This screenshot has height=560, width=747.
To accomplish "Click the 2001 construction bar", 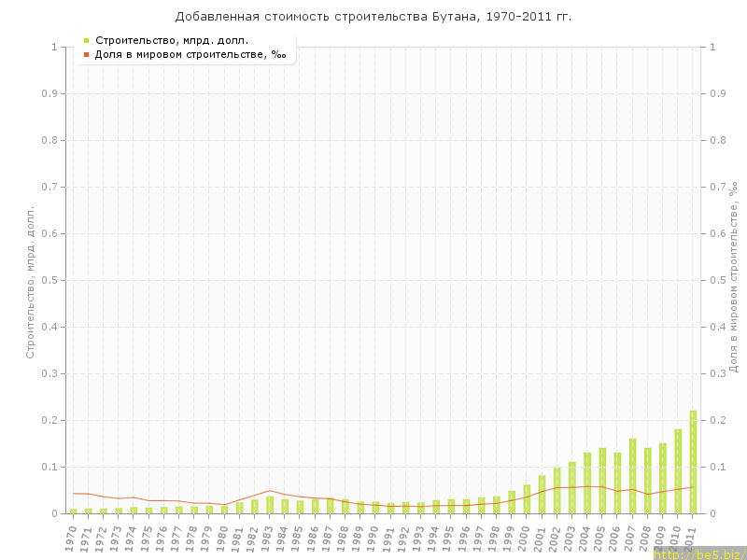I will coord(542,495).
